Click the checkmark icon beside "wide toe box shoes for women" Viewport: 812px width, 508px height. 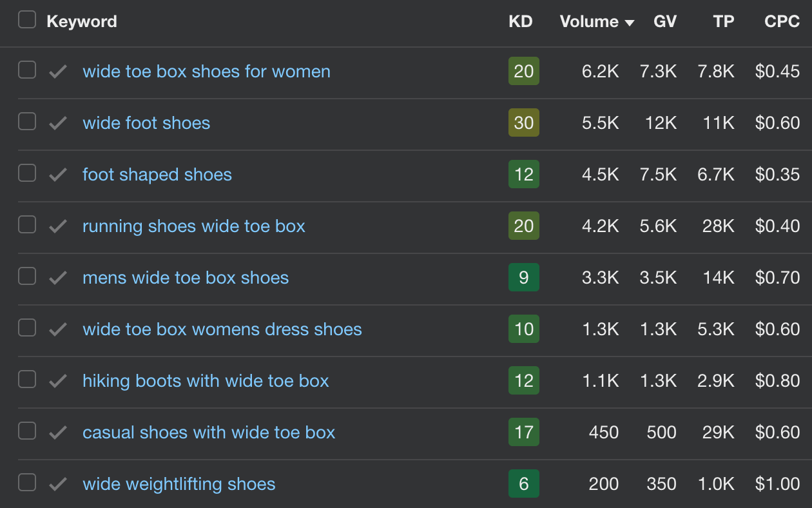(x=57, y=72)
